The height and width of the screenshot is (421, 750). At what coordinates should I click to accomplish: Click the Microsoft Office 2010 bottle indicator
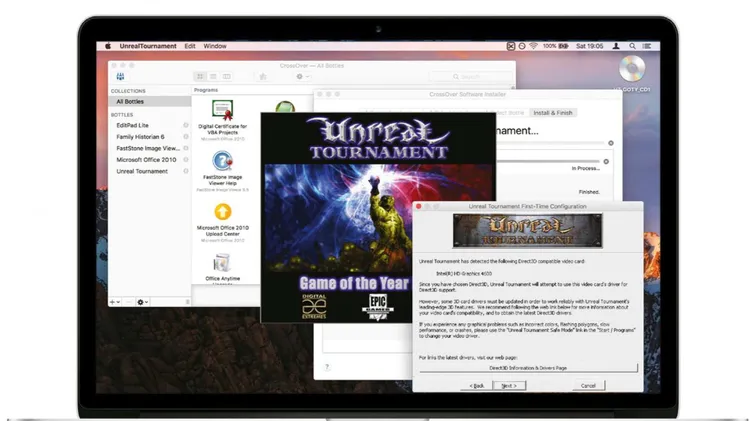tap(186, 160)
